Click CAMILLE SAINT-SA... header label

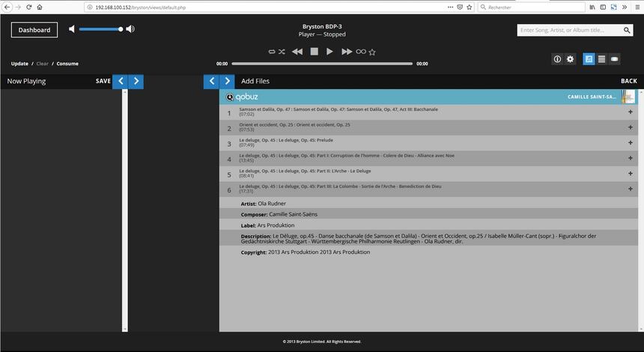592,97
